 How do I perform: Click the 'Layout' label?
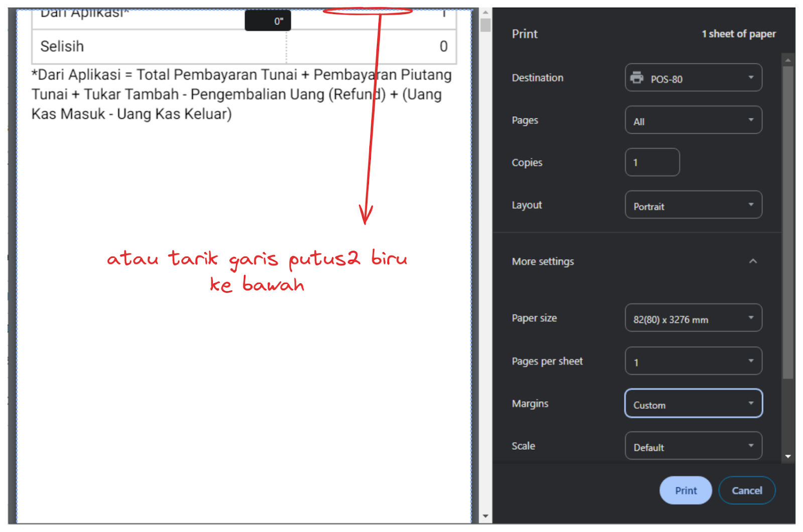click(x=526, y=205)
